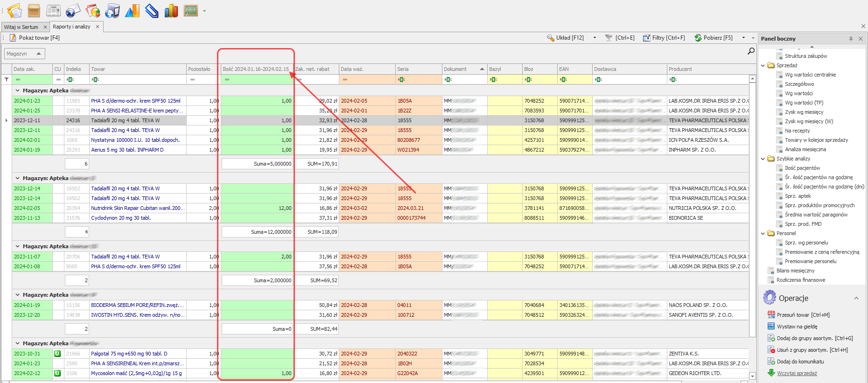Open the newspaper icon in the top toolbar
This screenshot has height=383, width=868.
click(x=53, y=10)
